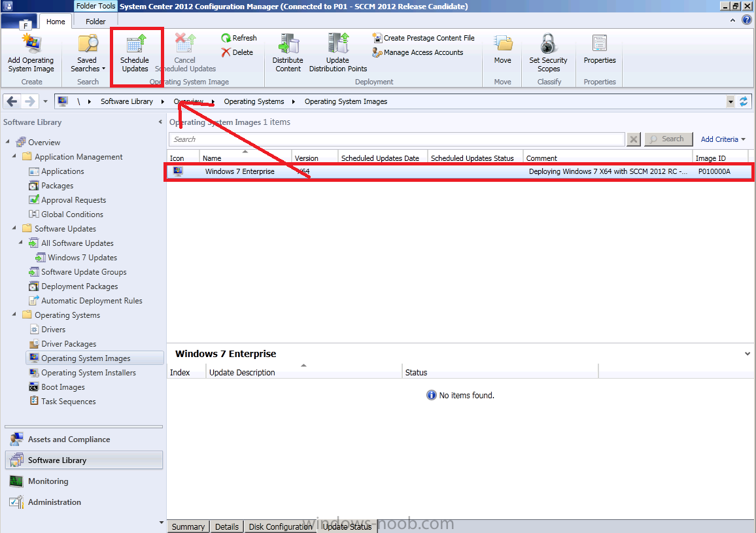This screenshot has height=533, width=756.
Task: Collapse the Overview tree node
Action: click(x=8, y=141)
